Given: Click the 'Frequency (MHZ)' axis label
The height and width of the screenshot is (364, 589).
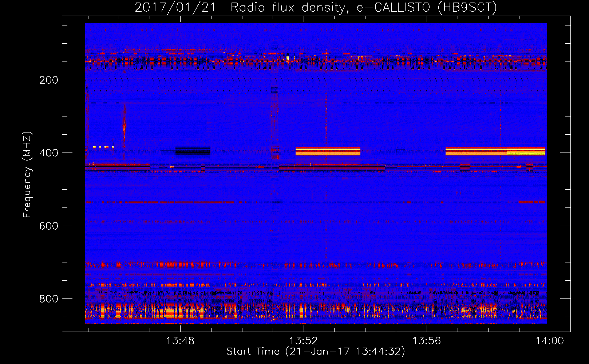Looking at the screenshot, I should pos(27,175).
